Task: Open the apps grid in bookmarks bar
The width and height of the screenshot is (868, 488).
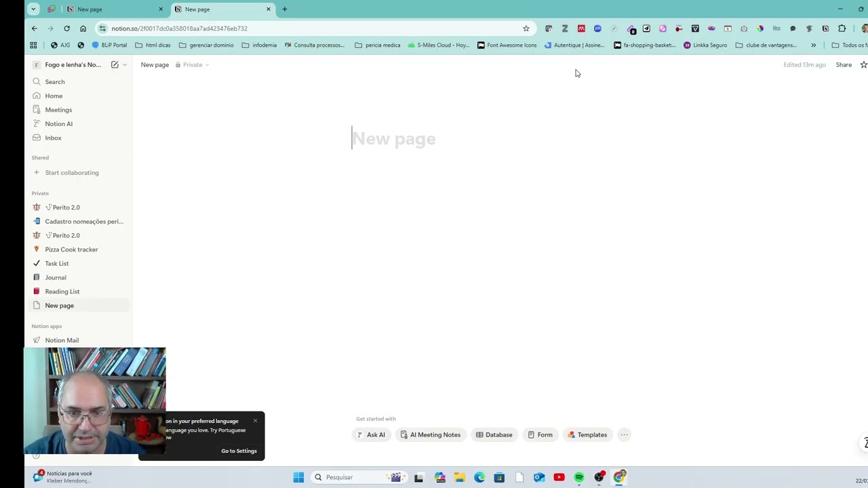Action: [33, 45]
